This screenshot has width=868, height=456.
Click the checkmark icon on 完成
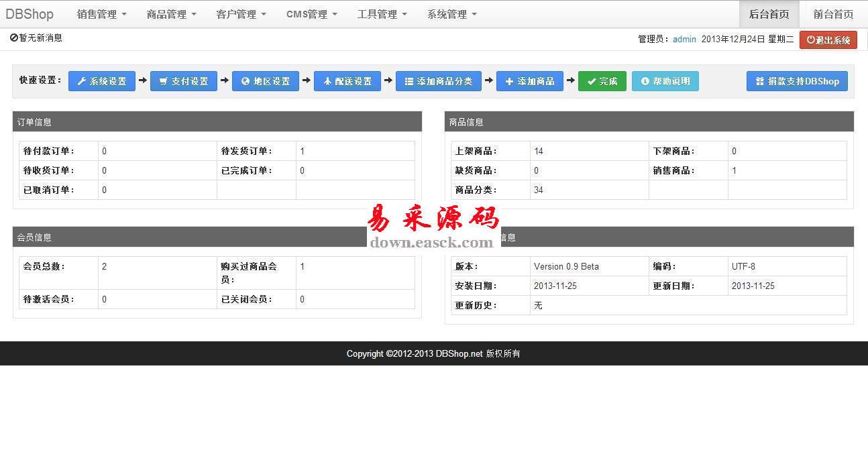[592, 81]
